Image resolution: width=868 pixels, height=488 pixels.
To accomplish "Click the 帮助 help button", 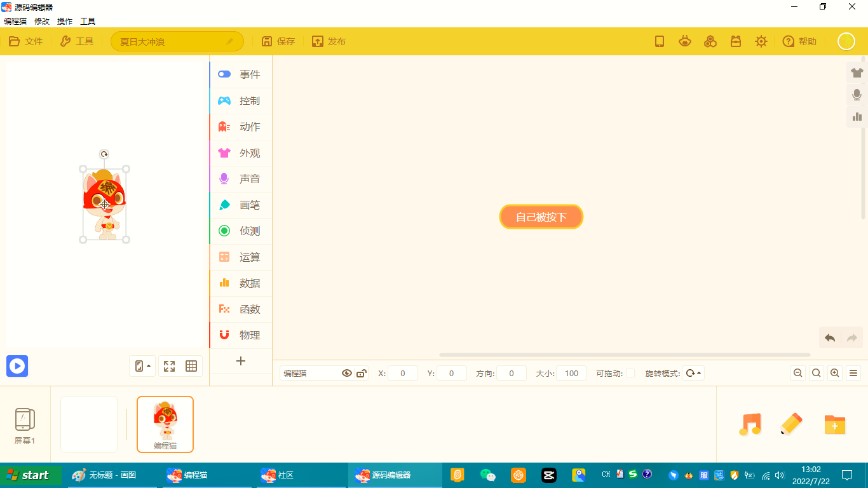I will click(799, 41).
